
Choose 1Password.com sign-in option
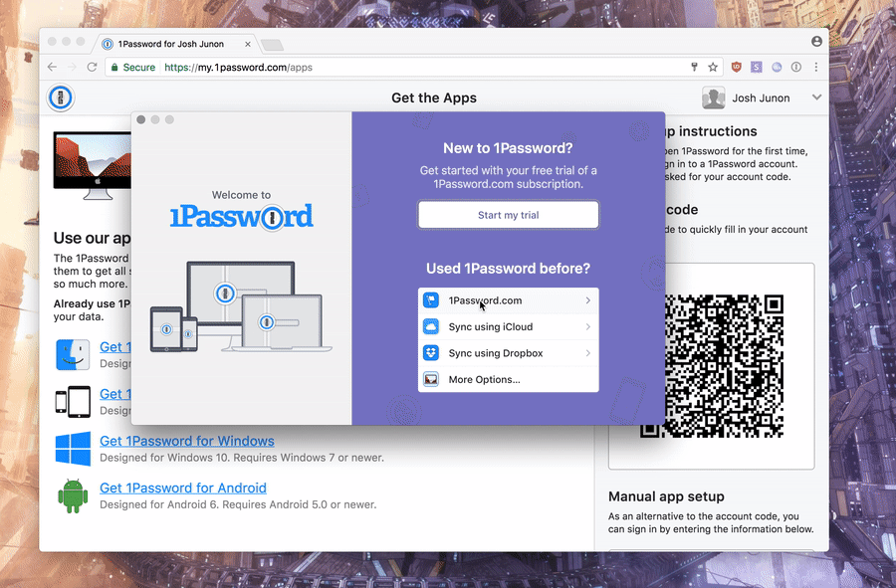(x=508, y=300)
